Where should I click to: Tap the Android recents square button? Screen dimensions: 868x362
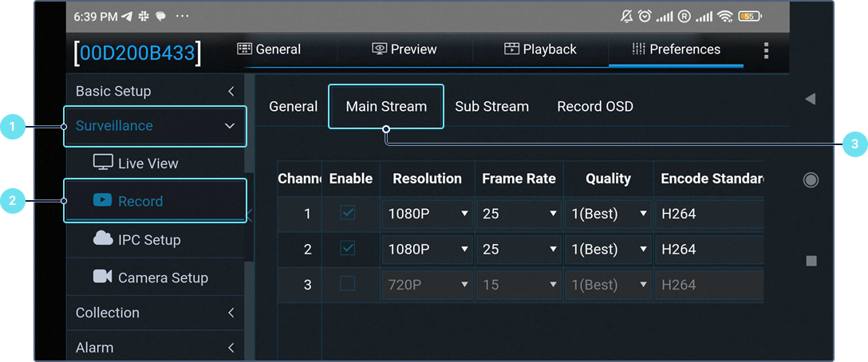[811, 261]
